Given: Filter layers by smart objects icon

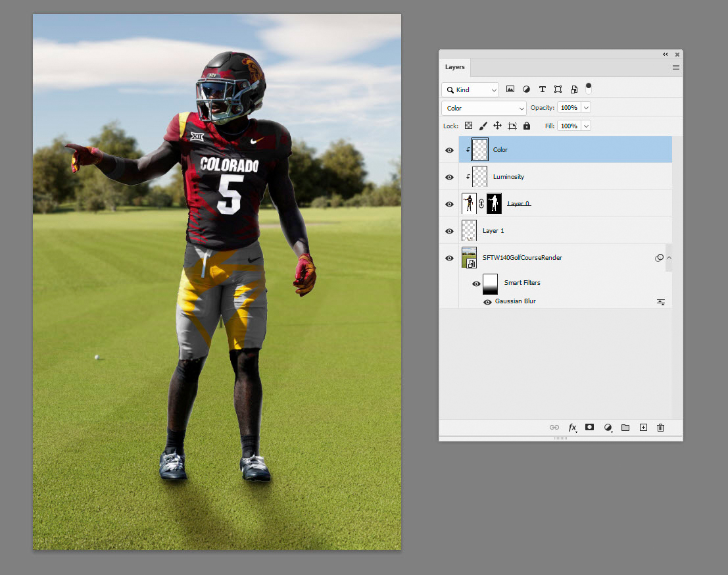Looking at the screenshot, I should click(574, 89).
